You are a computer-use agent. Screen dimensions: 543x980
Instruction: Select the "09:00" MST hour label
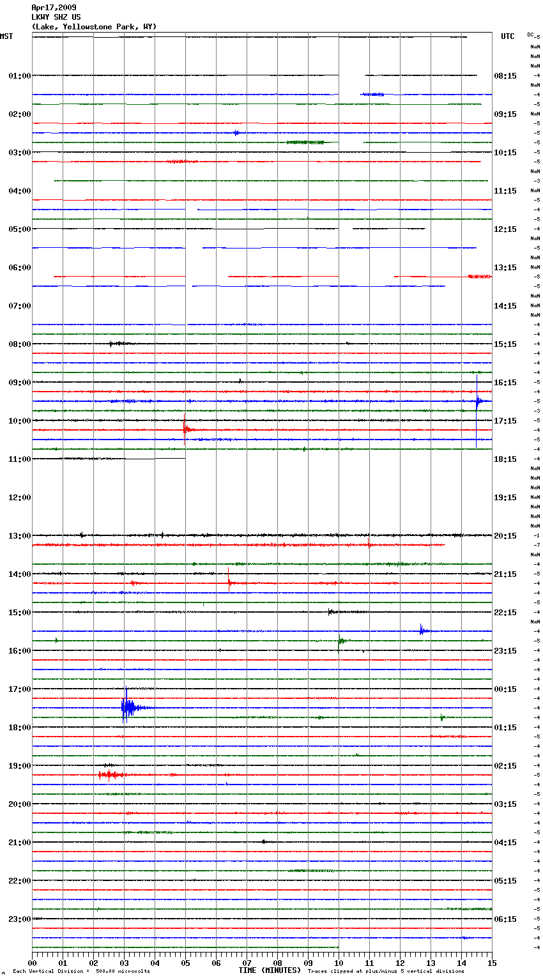[x=20, y=383]
